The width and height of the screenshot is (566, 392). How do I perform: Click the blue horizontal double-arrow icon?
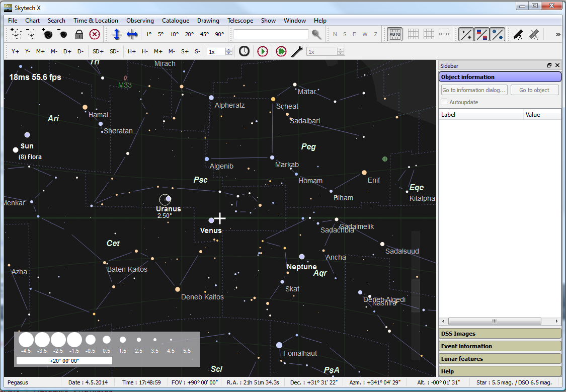point(132,34)
